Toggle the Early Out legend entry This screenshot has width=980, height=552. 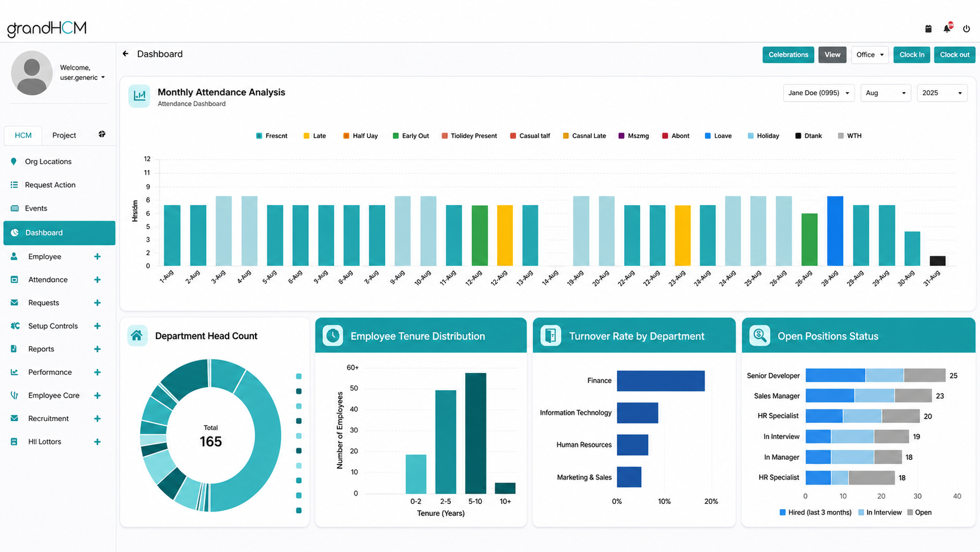pyautogui.click(x=411, y=136)
